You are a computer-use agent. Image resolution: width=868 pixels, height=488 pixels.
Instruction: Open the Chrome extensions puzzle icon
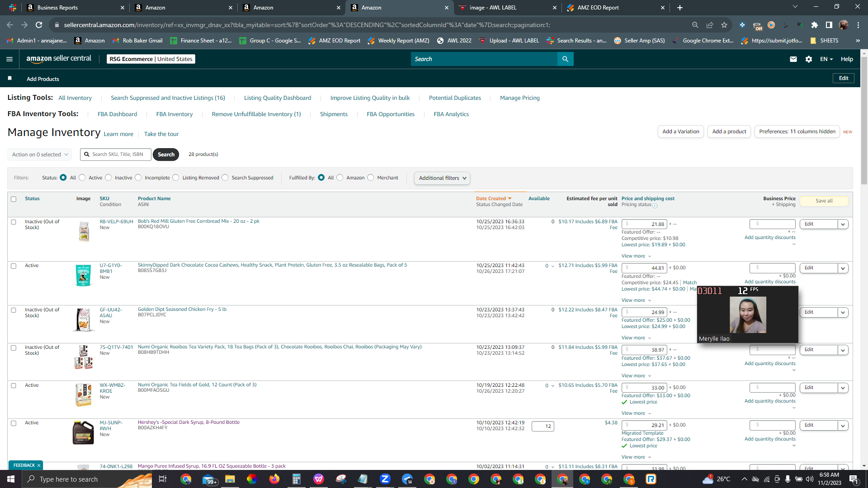tap(815, 25)
